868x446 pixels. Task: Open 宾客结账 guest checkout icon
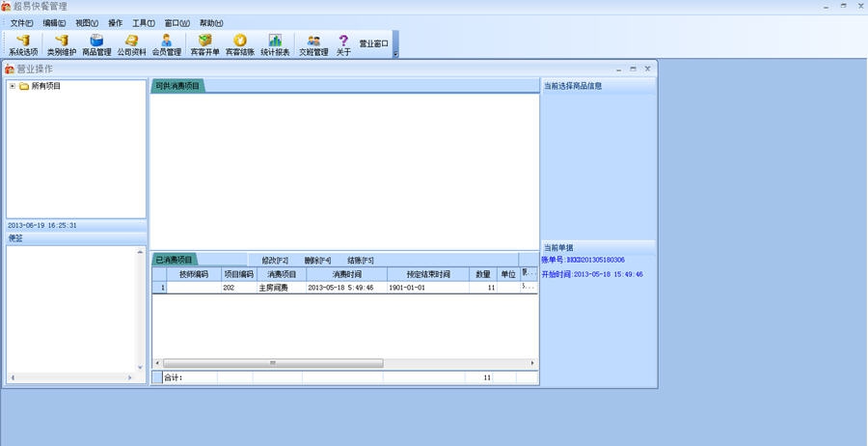[239, 44]
